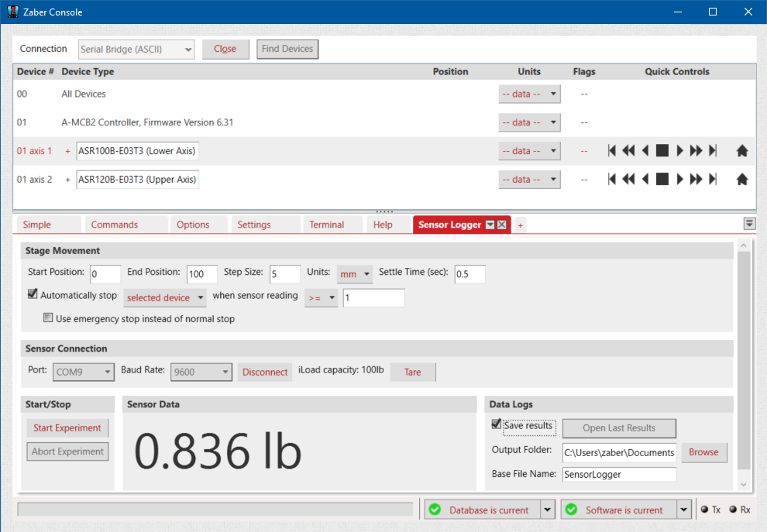
Task: Click the green check icon beside Database is current
Action: [x=435, y=510]
